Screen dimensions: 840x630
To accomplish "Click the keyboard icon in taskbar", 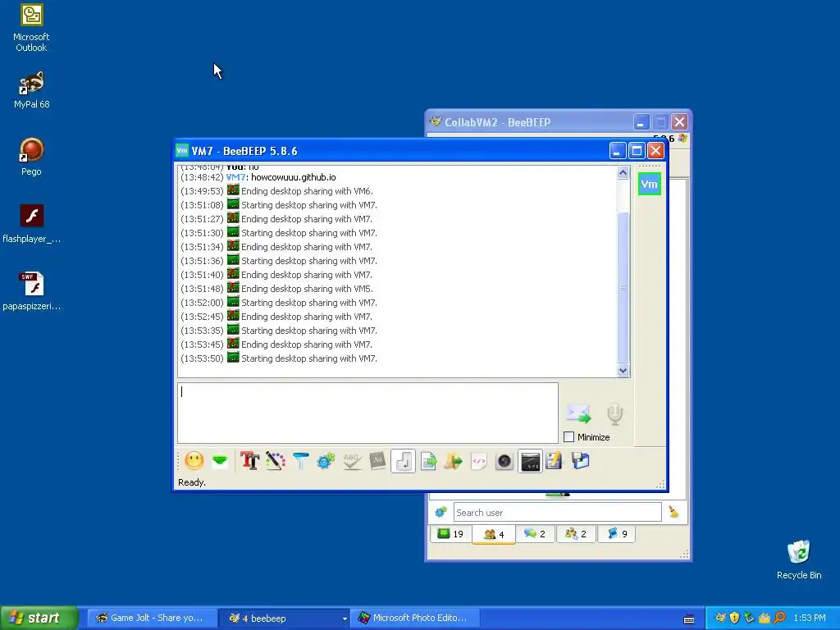I will click(x=689, y=619).
